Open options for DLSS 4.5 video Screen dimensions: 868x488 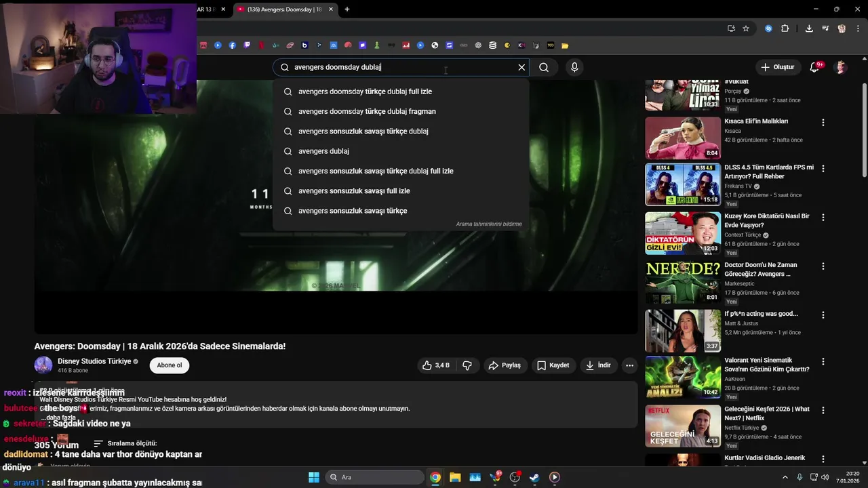pyautogui.click(x=823, y=169)
